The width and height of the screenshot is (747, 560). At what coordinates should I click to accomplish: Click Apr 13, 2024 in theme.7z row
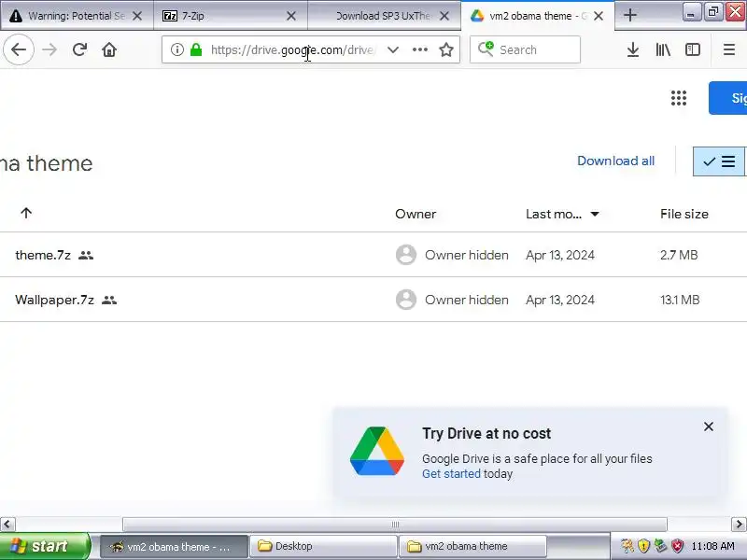coord(559,255)
